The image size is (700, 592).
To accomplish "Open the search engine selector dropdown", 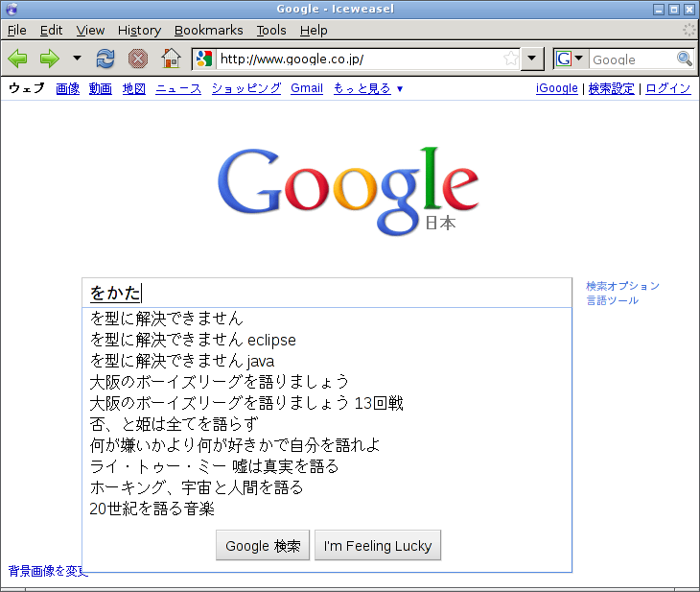I will tap(571, 59).
